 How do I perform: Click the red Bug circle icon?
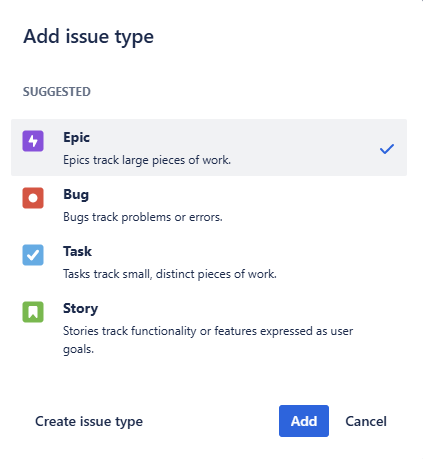33,198
